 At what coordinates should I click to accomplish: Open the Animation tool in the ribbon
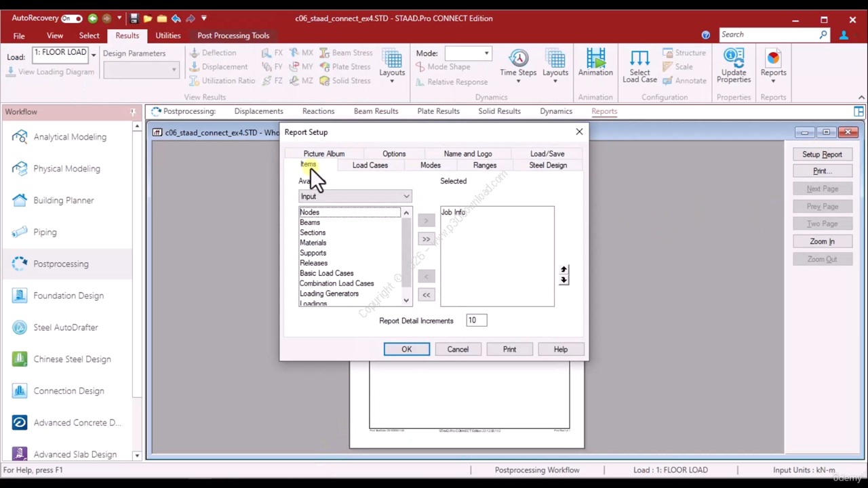pos(595,63)
